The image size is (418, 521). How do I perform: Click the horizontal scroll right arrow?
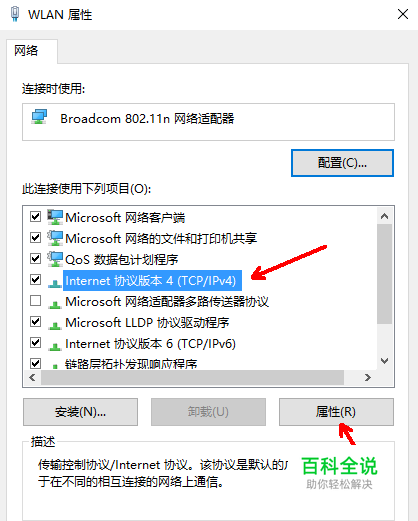368,378
